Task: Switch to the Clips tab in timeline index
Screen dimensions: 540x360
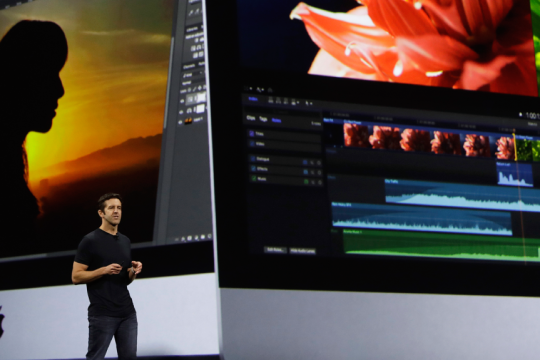Action: [x=251, y=118]
